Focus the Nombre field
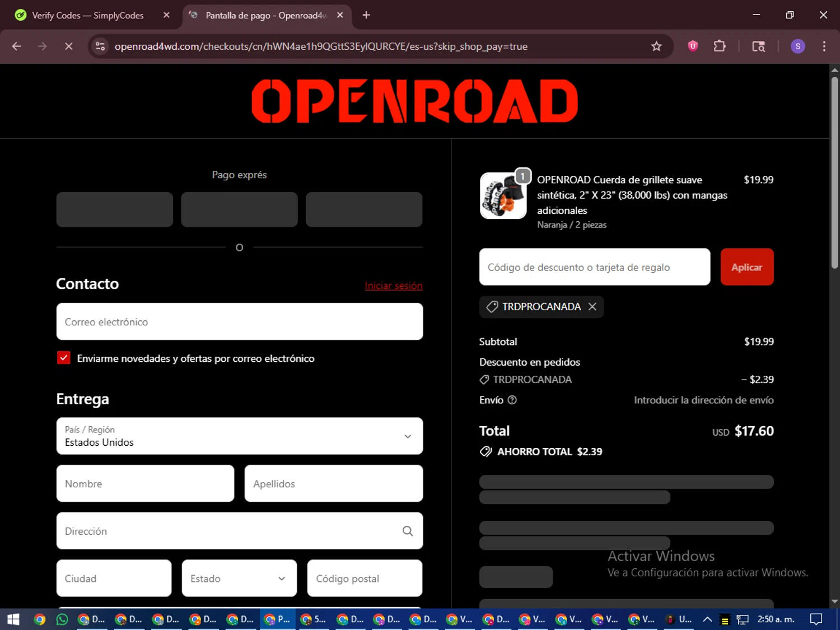840x630 pixels. pyautogui.click(x=145, y=483)
